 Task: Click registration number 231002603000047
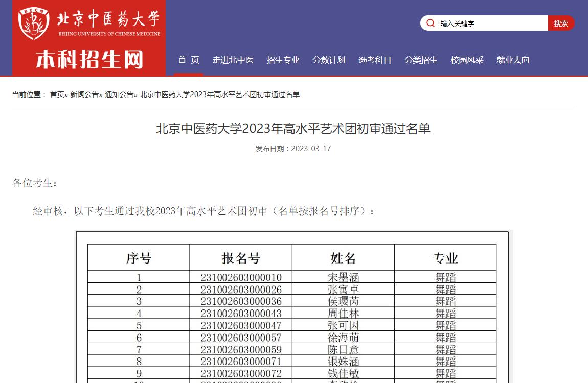click(x=241, y=325)
